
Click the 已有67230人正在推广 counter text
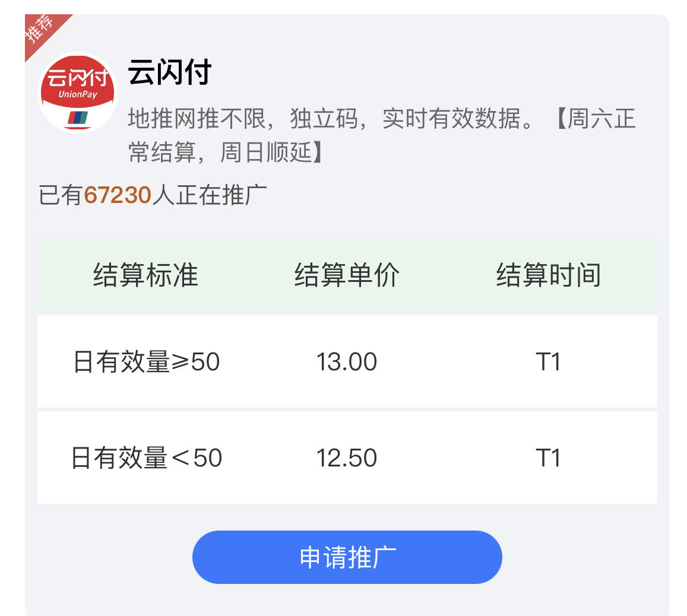[x=153, y=195]
